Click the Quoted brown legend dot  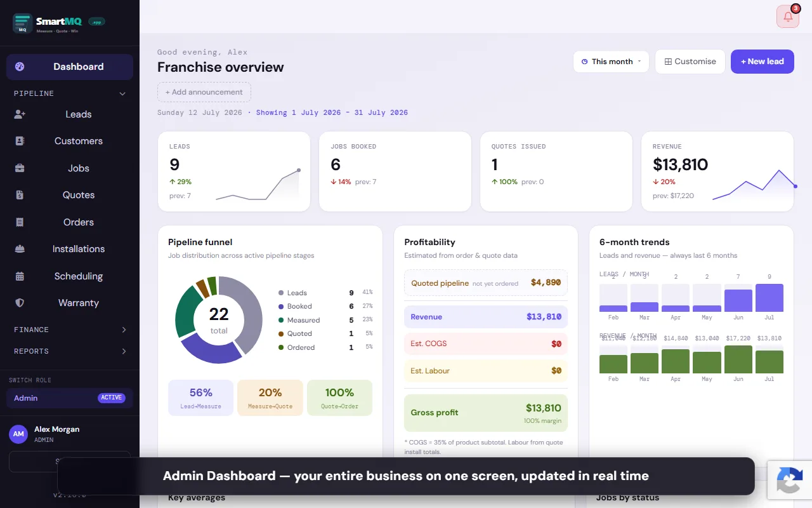281,333
